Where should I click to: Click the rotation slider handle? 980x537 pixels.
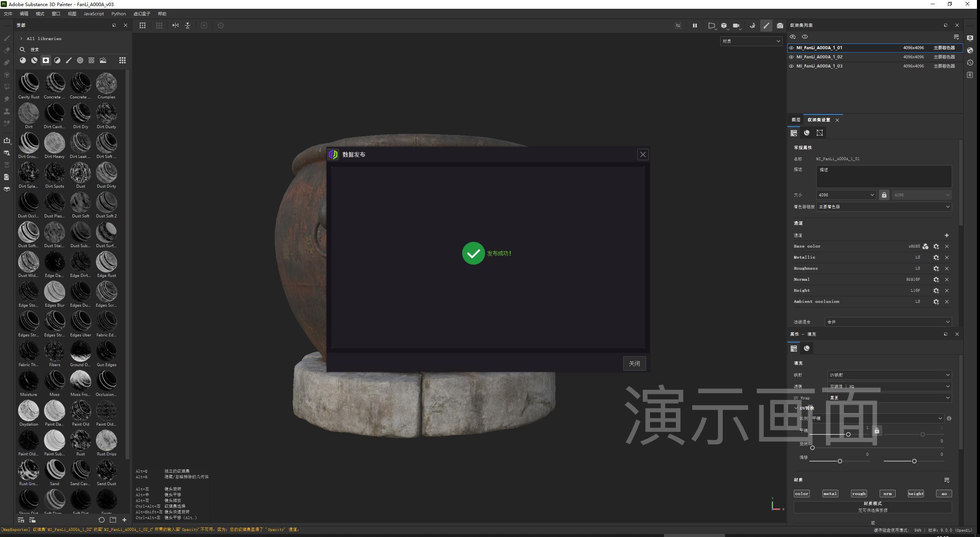tap(812, 448)
